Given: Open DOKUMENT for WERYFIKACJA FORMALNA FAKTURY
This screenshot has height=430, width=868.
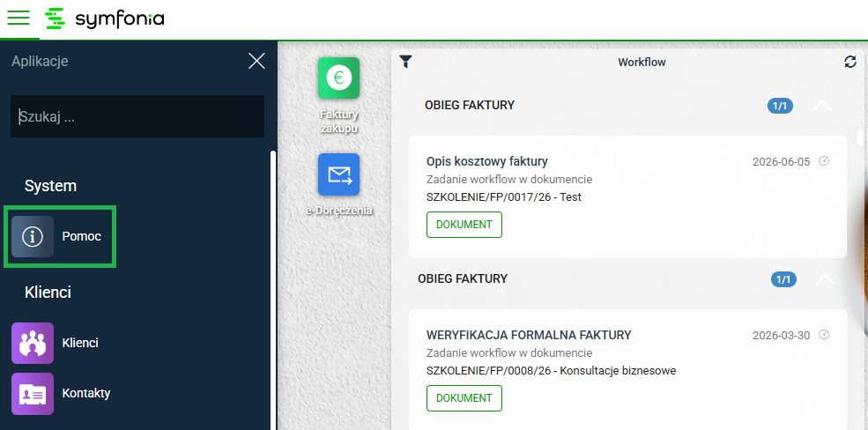Looking at the screenshot, I should click(464, 398).
